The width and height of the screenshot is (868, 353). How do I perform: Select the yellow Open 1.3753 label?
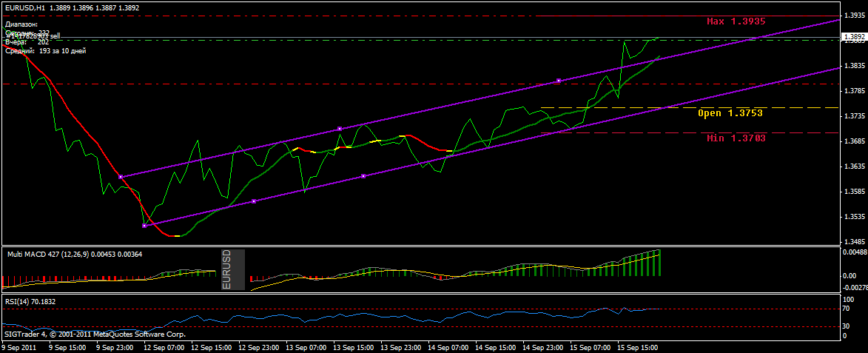tap(730, 113)
